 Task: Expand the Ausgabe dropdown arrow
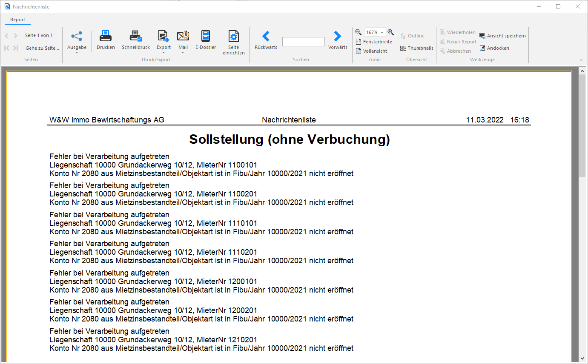pyautogui.click(x=77, y=53)
